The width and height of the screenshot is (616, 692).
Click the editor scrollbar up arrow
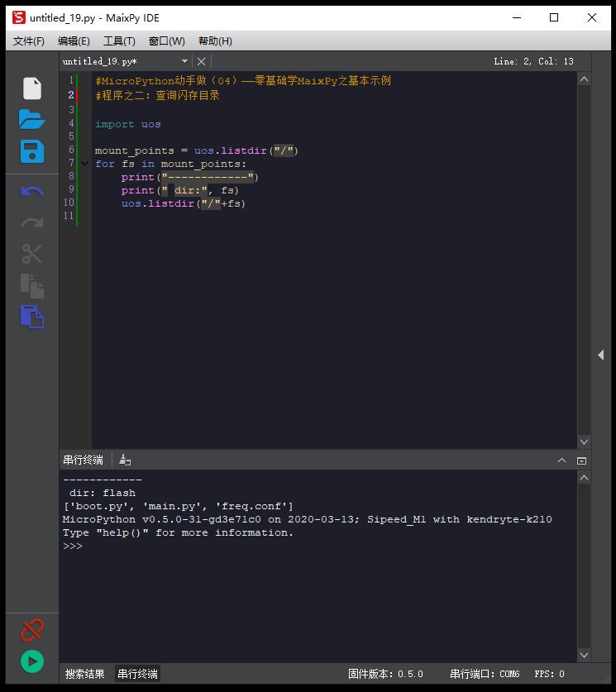[584, 79]
